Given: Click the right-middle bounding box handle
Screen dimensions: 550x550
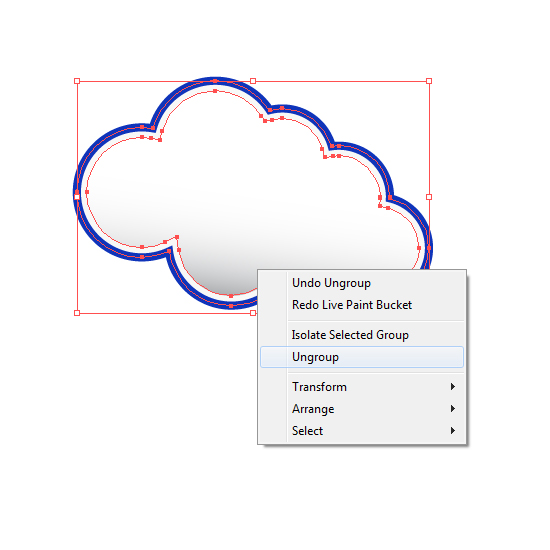Looking at the screenshot, I should coord(429,197).
